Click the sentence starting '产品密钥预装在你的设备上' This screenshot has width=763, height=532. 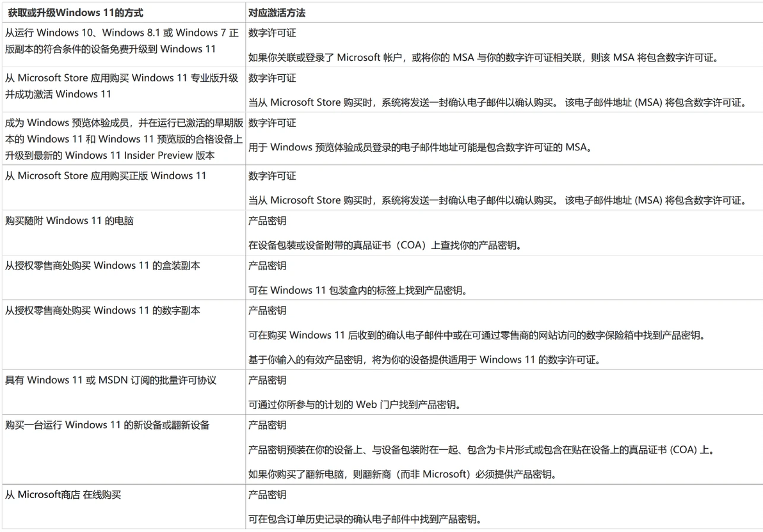[482, 450]
